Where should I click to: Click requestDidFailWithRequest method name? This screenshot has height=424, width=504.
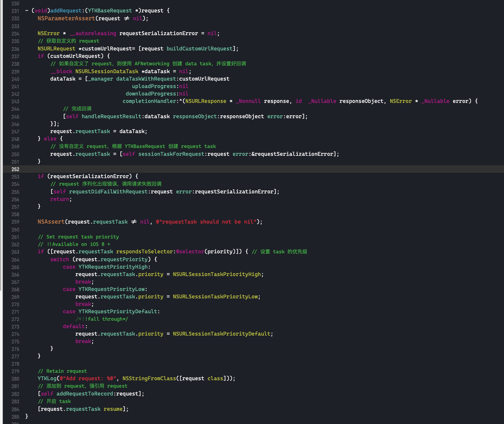[x=108, y=192]
